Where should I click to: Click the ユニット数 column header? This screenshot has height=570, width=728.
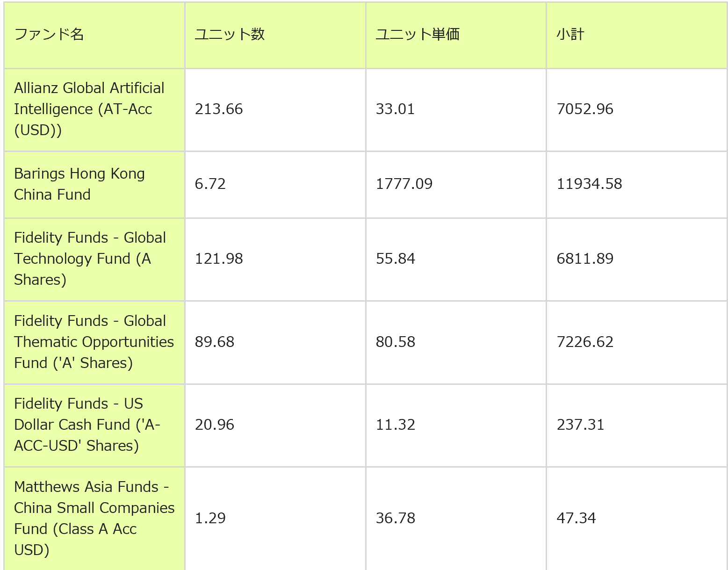pos(230,35)
